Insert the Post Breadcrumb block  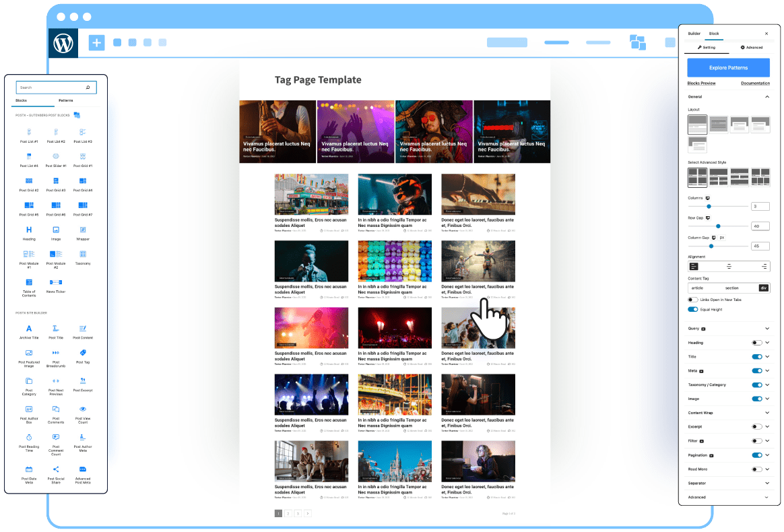pyautogui.click(x=56, y=358)
